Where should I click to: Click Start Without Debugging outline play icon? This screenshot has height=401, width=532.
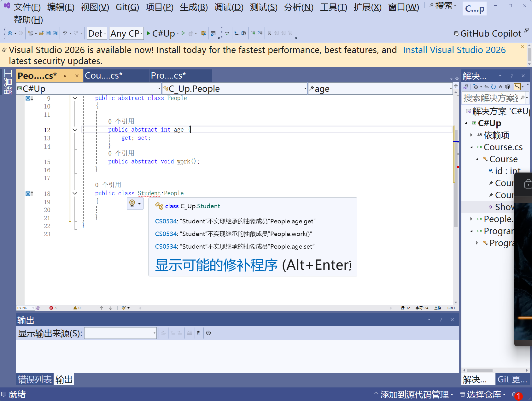(183, 33)
